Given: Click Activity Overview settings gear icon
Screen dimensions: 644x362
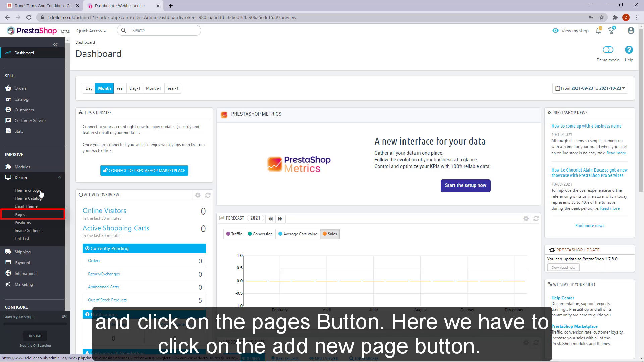Looking at the screenshot, I should pos(198,195).
